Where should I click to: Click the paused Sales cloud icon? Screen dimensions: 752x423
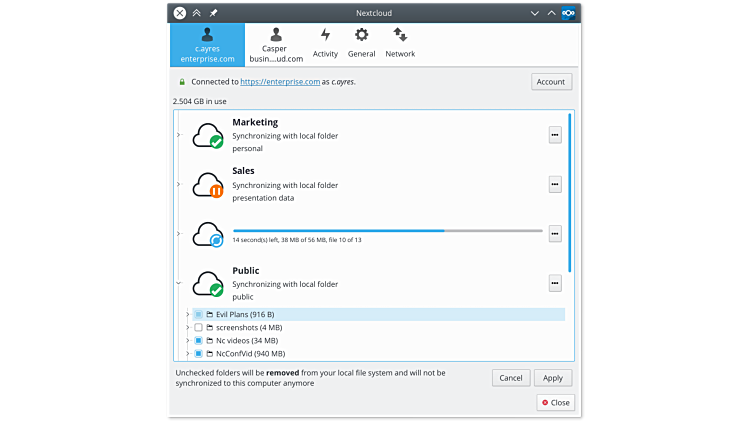pyautogui.click(x=208, y=184)
